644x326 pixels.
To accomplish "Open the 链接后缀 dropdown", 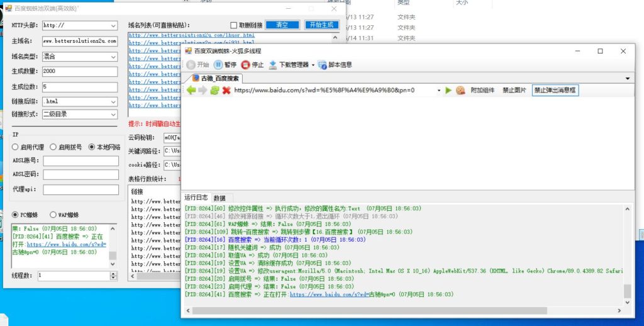I will coord(113,101).
